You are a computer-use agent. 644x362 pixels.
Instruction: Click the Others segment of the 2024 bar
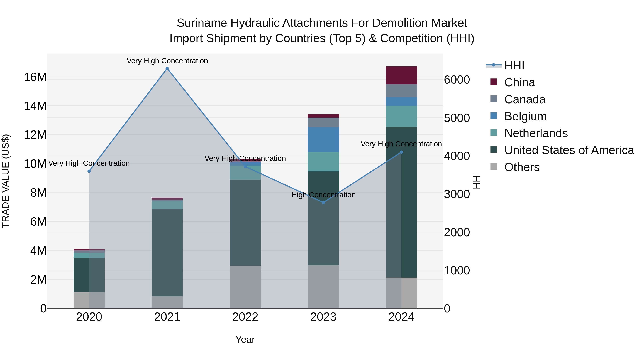(x=401, y=293)
